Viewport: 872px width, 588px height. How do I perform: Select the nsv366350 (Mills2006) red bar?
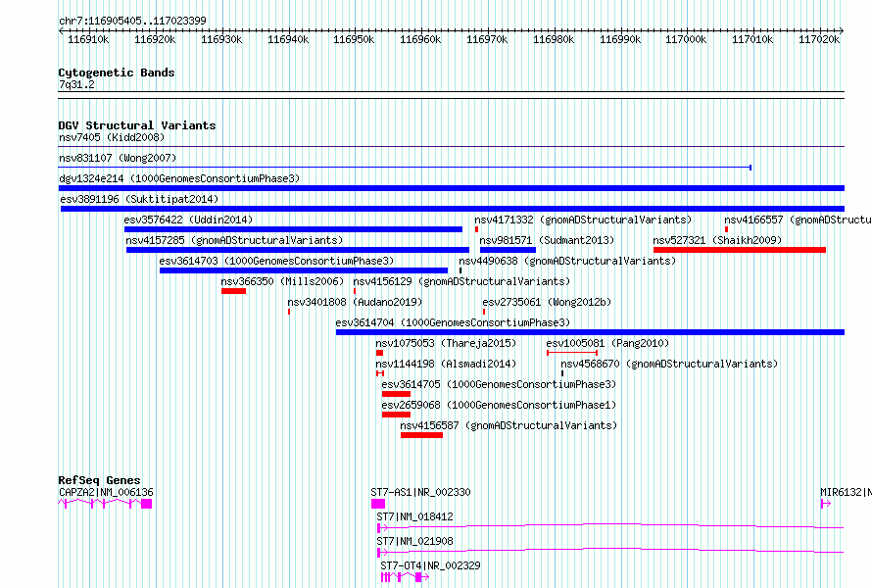[x=233, y=291]
